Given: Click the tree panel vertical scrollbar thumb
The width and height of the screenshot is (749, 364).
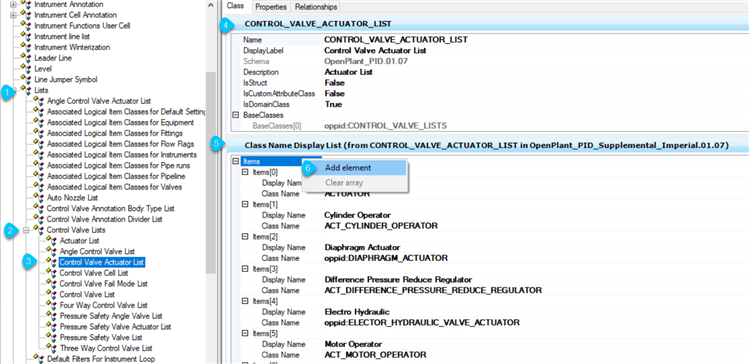Looking at the screenshot, I should (211, 173).
